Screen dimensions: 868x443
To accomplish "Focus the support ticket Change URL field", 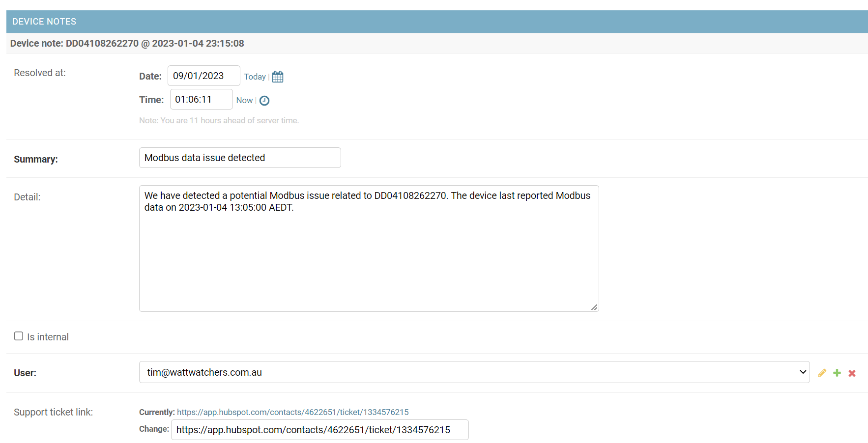I will [319, 430].
